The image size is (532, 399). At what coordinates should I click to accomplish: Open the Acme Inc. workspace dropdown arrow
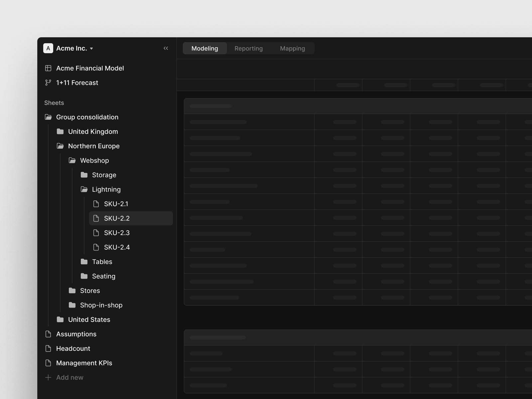tap(91, 49)
